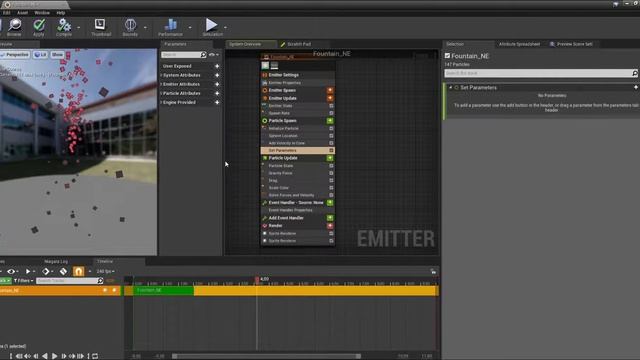640x360 pixels.
Task: Click the timeline auto-key icon beside magnet
Action: click(63, 271)
